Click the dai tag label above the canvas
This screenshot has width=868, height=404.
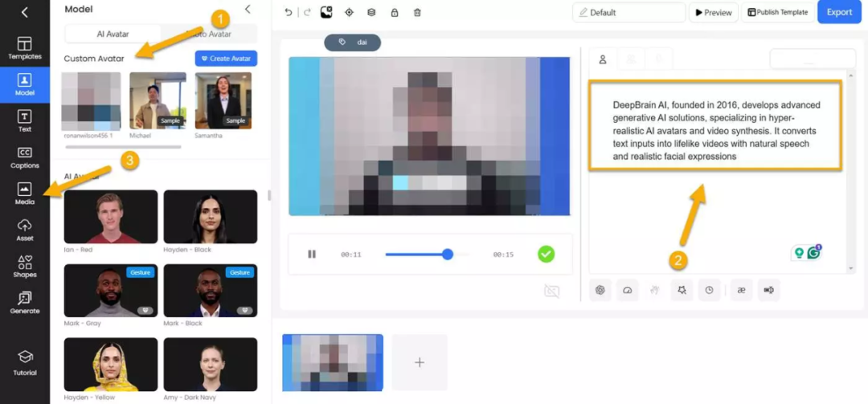tap(353, 42)
